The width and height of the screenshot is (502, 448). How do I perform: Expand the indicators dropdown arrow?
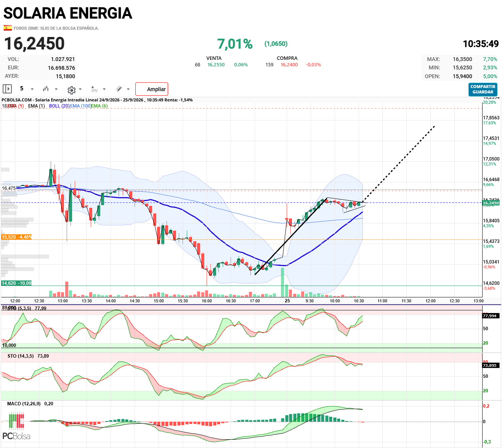104,89
